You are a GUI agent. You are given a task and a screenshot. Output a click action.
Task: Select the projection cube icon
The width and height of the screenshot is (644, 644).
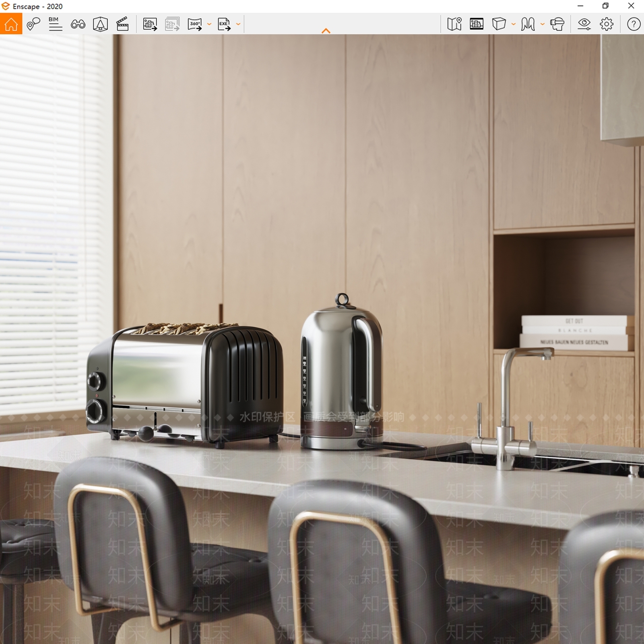(x=499, y=24)
